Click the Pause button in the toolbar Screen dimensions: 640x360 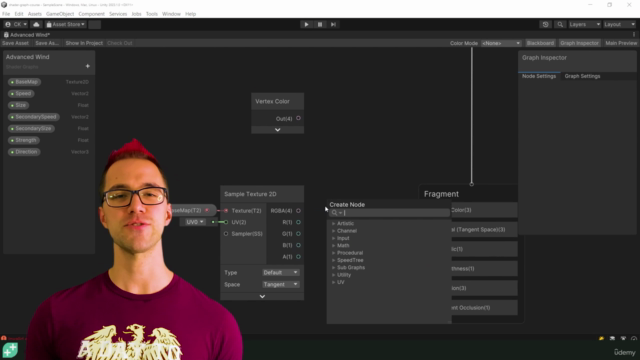320,24
